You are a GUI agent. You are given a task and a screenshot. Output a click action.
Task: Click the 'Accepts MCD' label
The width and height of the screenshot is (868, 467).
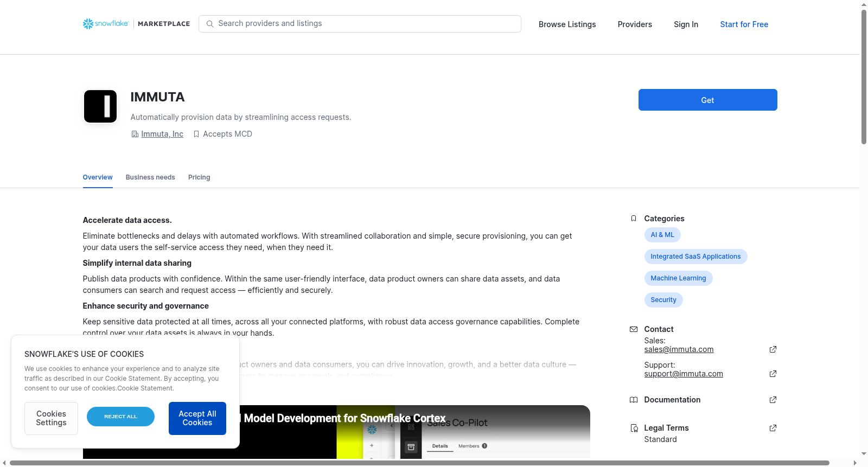pyautogui.click(x=227, y=134)
